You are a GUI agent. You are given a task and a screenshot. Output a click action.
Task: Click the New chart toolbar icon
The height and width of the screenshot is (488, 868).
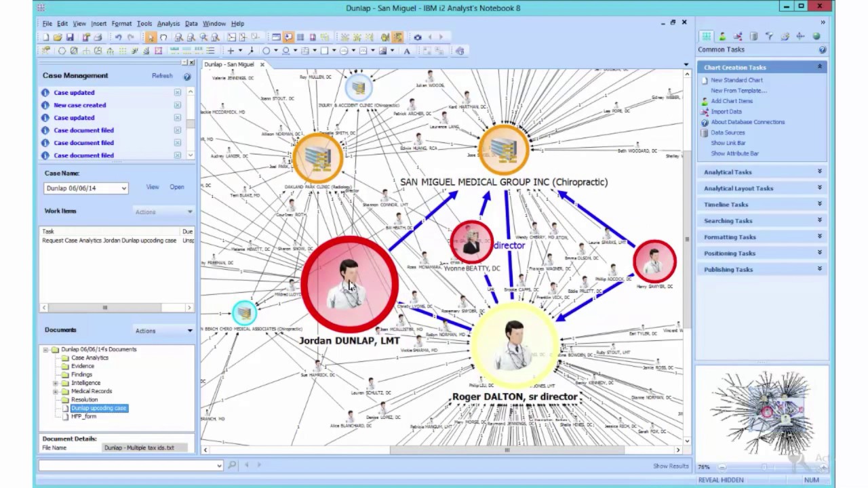[46, 37]
